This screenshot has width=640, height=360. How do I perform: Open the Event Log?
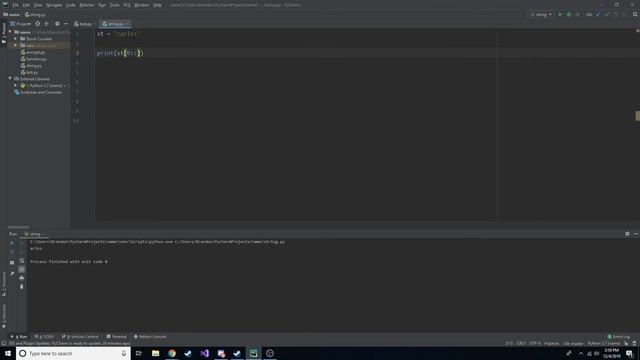(619, 337)
